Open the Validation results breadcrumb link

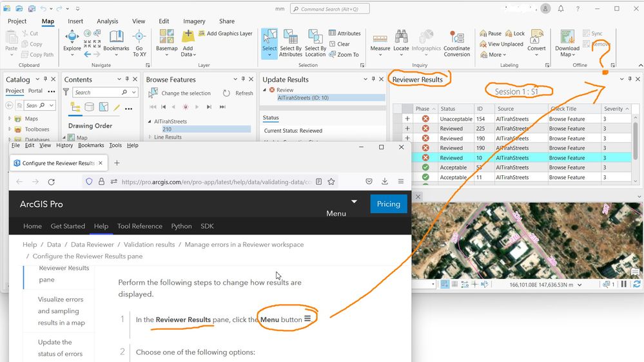click(149, 245)
